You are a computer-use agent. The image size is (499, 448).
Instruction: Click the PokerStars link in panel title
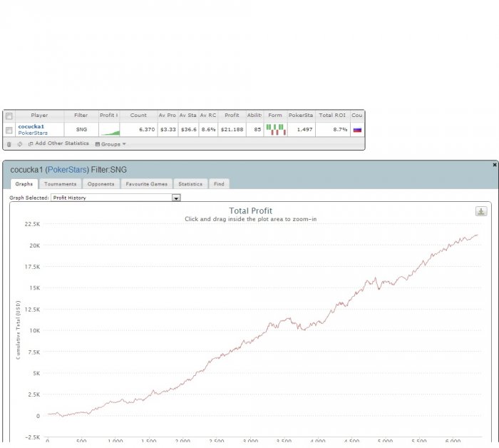click(x=67, y=170)
